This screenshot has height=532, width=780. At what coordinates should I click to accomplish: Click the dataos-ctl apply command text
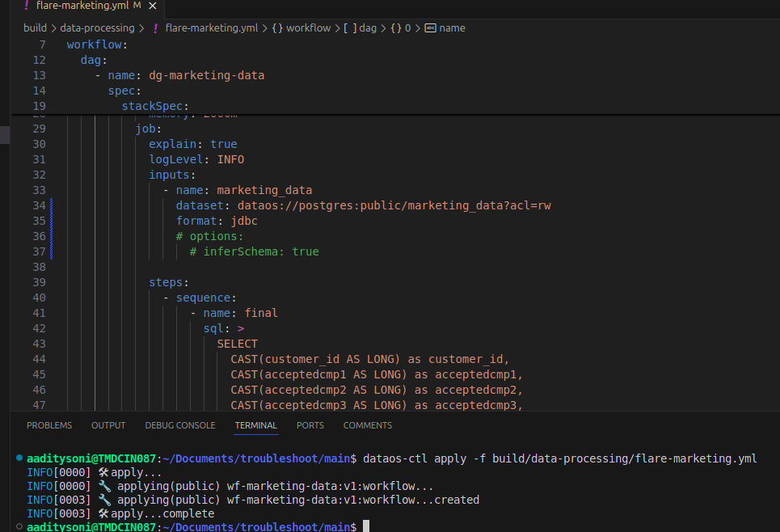559,459
